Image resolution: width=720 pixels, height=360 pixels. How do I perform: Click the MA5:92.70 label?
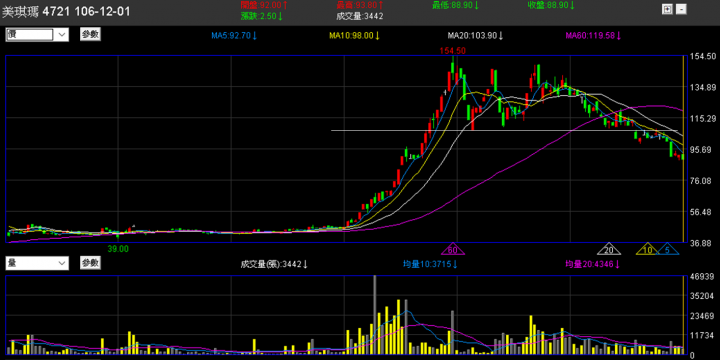[234, 36]
